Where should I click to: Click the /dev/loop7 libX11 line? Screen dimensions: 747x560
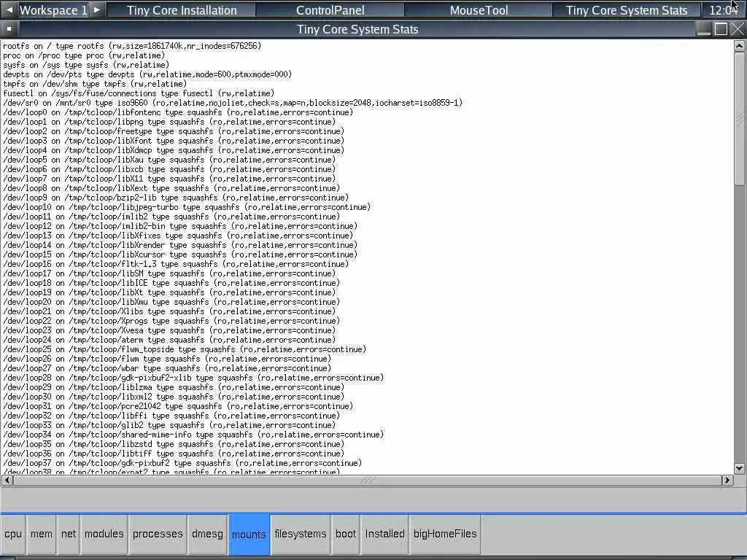click(x=169, y=179)
